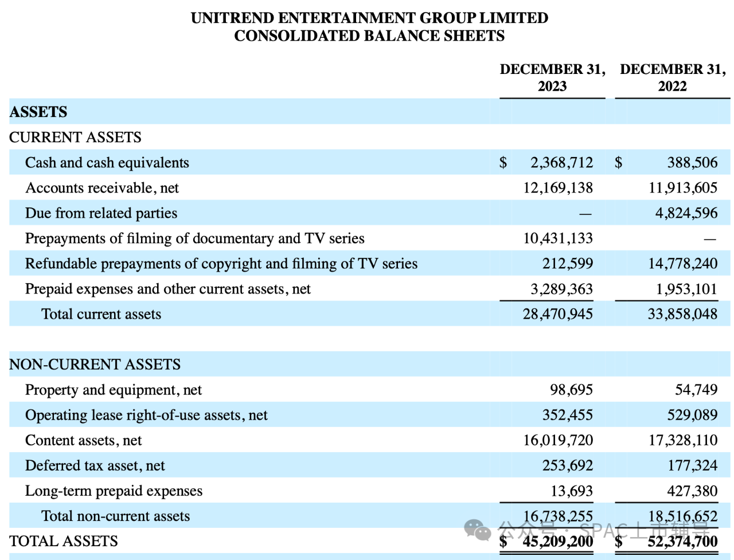This screenshot has width=734, height=560.
Task: Click the total assets figure 52,374,700
Action: pos(683,541)
